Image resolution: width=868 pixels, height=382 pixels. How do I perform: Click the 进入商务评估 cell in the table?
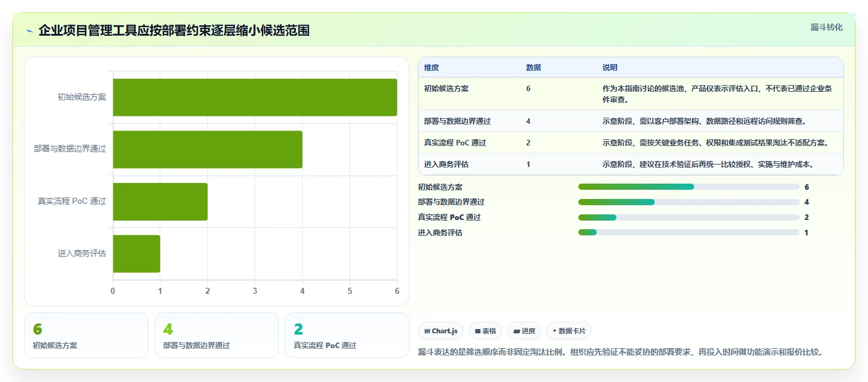point(446,165)
